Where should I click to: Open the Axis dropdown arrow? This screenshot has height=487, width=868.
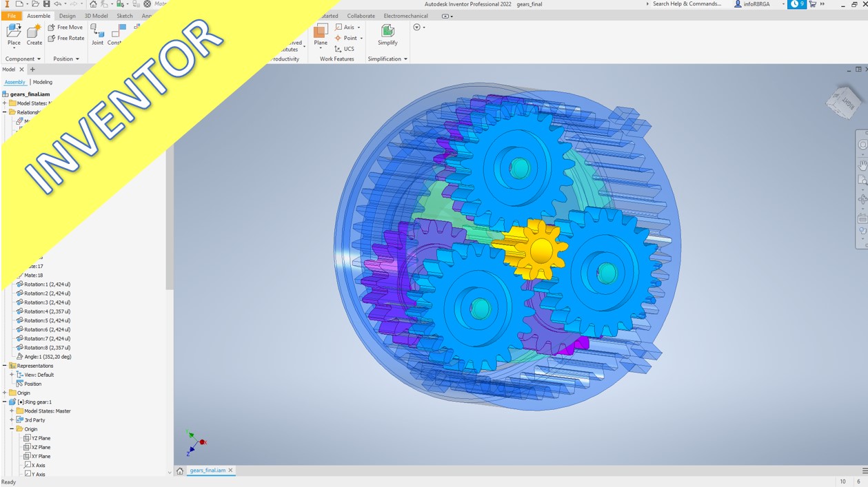click(x=359, y=28)
